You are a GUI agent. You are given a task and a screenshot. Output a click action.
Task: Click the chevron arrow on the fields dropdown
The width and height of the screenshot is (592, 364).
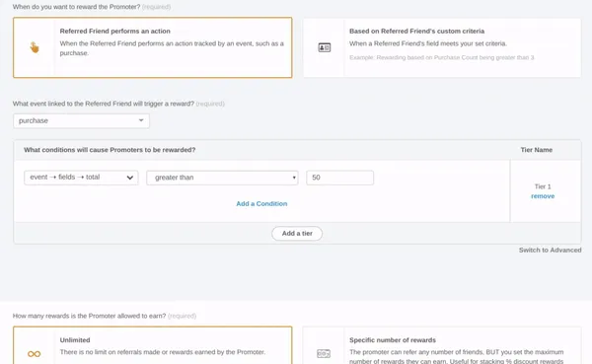(130, 178)
